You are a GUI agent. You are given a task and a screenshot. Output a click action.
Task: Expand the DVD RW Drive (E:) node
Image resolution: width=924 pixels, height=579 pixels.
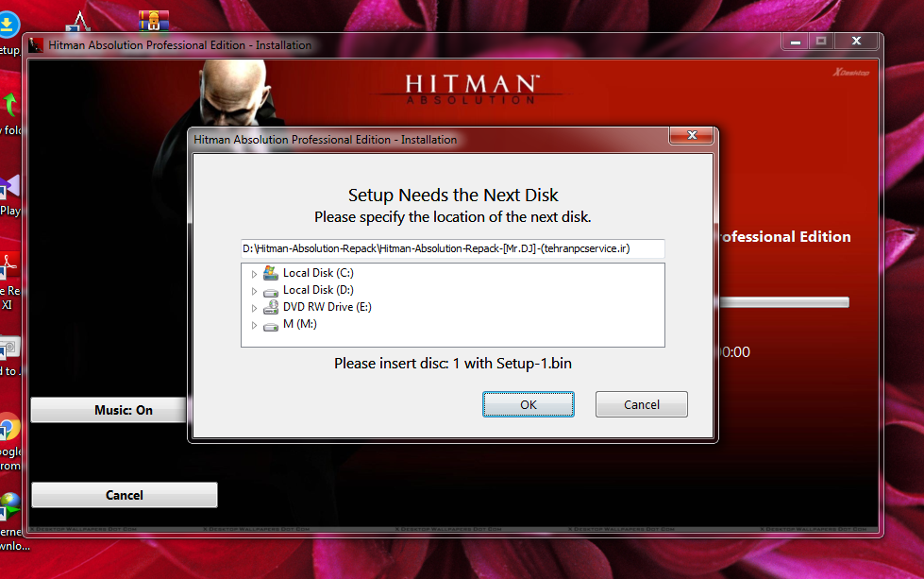[254, 308]
